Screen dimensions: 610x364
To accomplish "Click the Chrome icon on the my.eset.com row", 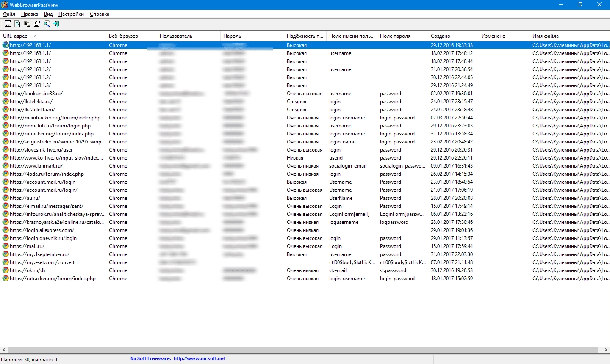I will [6, 262].
